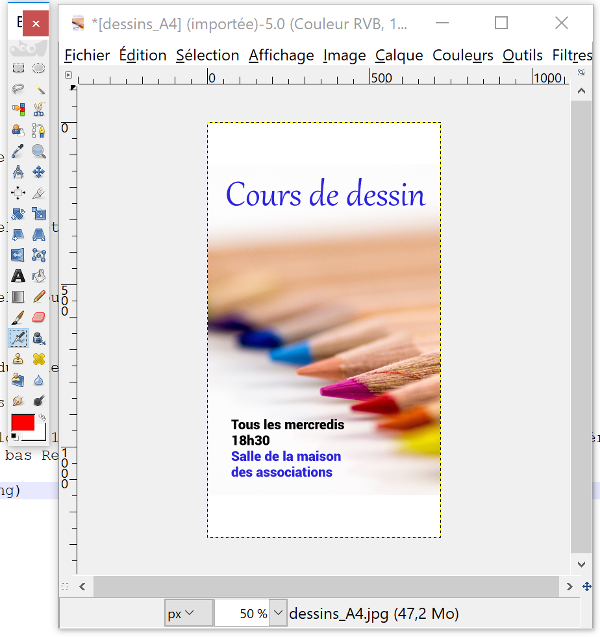Swap foreground and background colors
The width and height of the screenshot is (600, 637).
click(42, 418)
